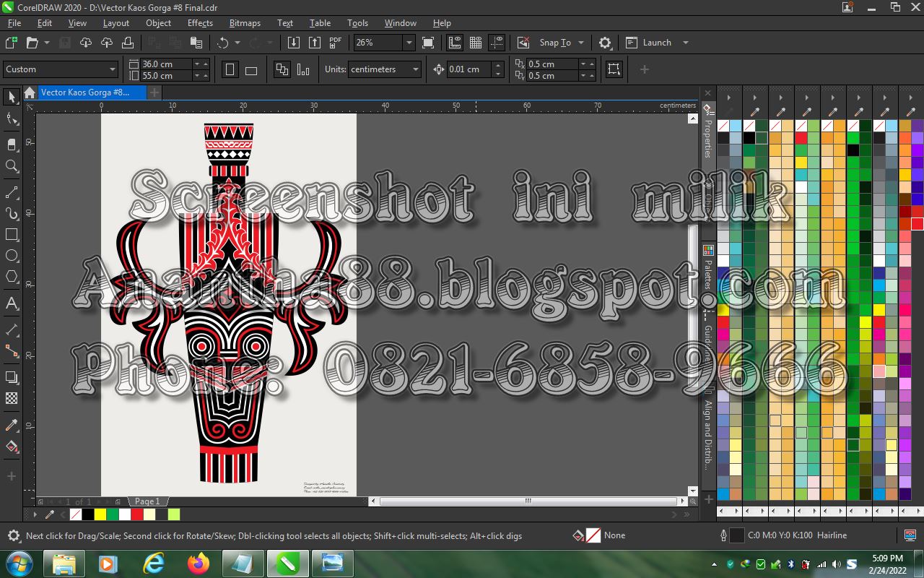Select Portrait page orientation

click(230, 69)
